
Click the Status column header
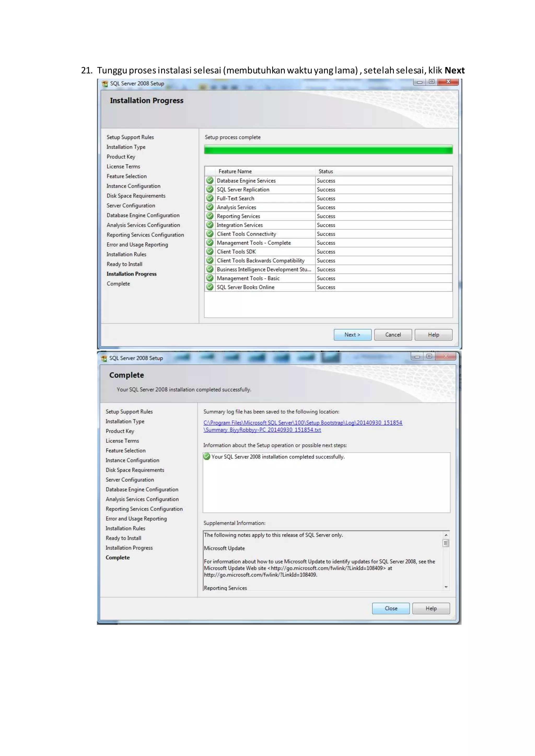pyautogui.click(x=325, y=171)
